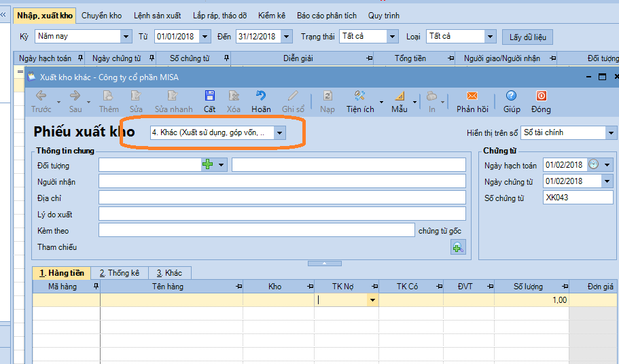Open the TK Nợ cell dropdown
The width and height of the screenshot is (619, 364).
tap(372, 300)
